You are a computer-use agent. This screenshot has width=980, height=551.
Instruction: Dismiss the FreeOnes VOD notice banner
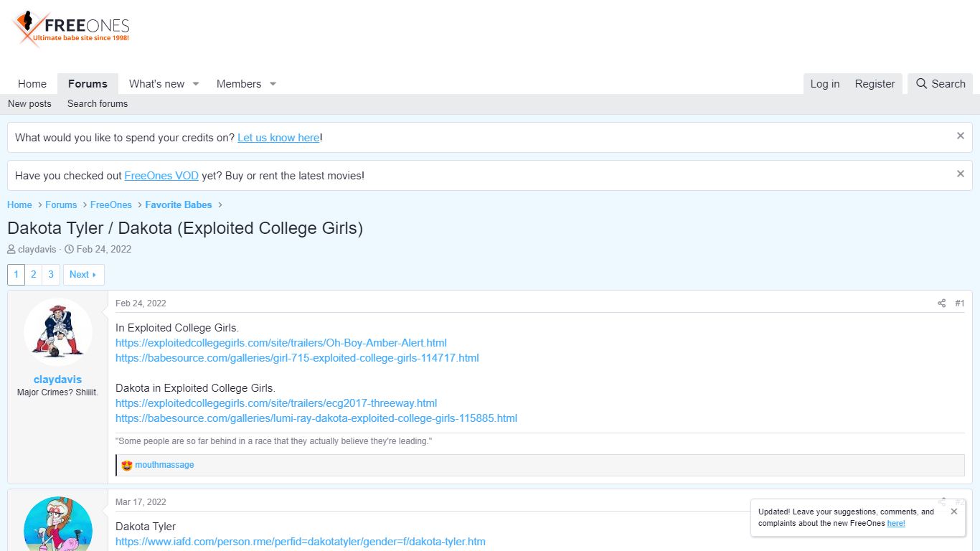pos(961,174)
